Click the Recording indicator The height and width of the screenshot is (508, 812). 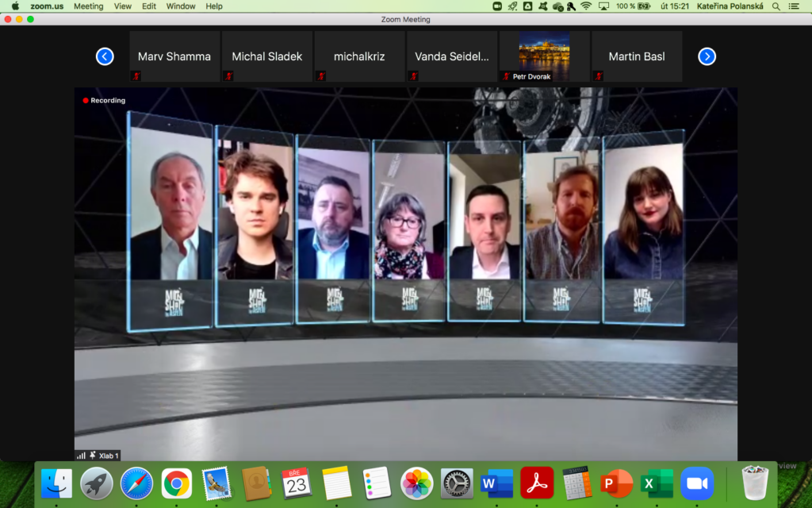point(104,101)
